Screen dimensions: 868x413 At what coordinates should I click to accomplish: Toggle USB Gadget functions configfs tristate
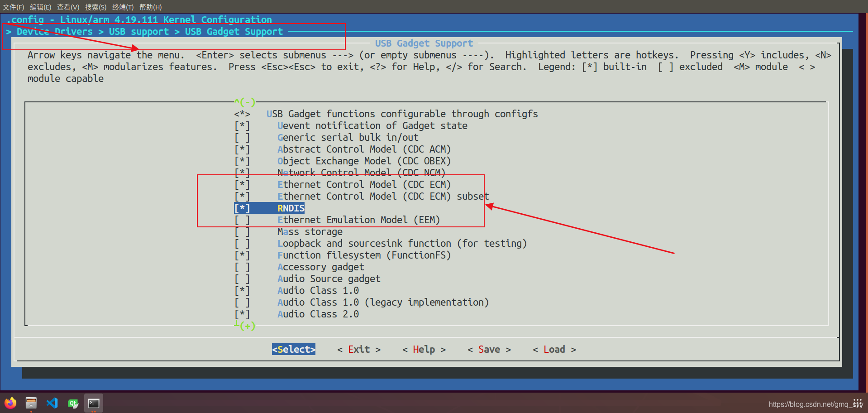[242, 114]
